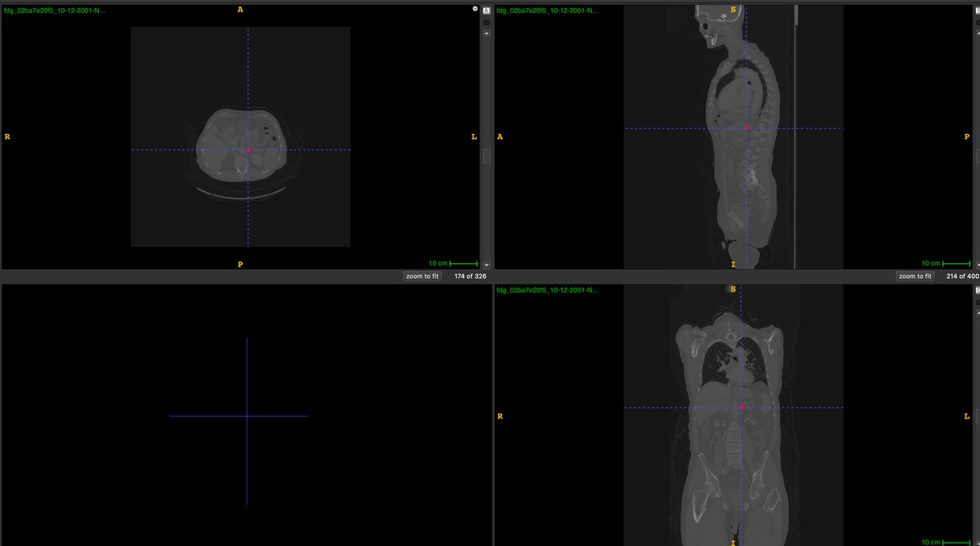
Task: Click the skull in the sagittal view
Action: (718, 23)
